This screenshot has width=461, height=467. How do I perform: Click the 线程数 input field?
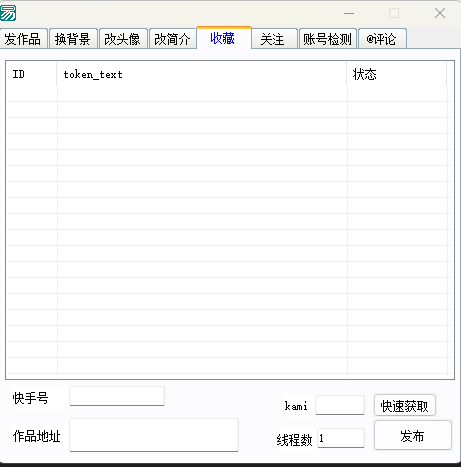[x=341, y=438]
